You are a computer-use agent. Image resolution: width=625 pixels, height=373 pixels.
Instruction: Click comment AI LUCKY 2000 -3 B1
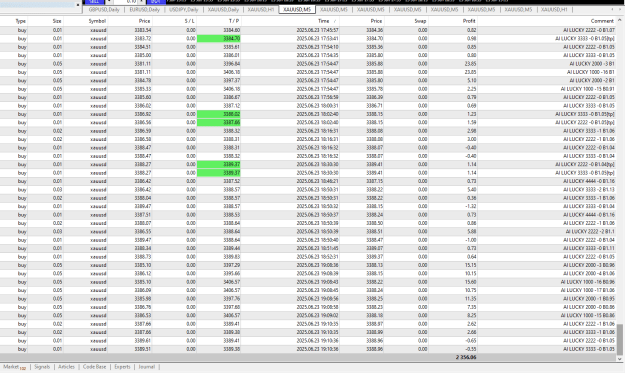click(x=592, y=64)
